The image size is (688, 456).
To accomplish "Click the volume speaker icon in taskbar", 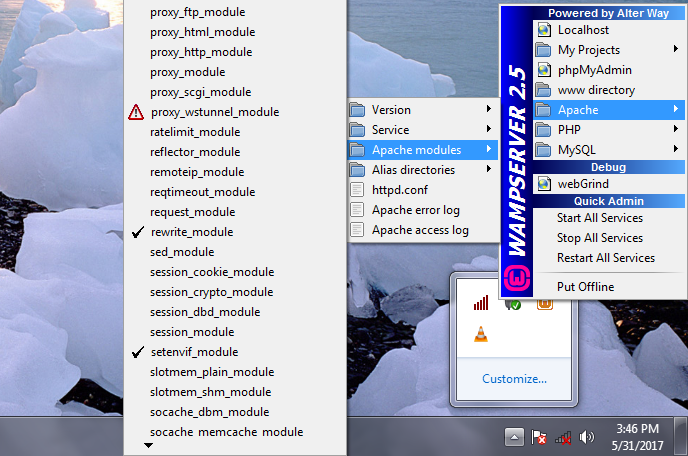I will click(586, 437).
